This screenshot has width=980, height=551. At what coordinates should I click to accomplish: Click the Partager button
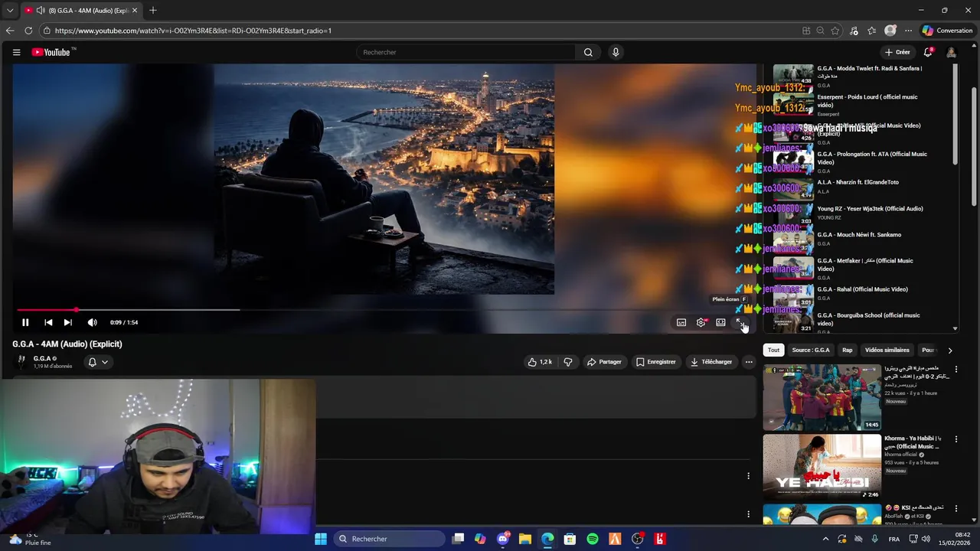[x=604, y=362]
